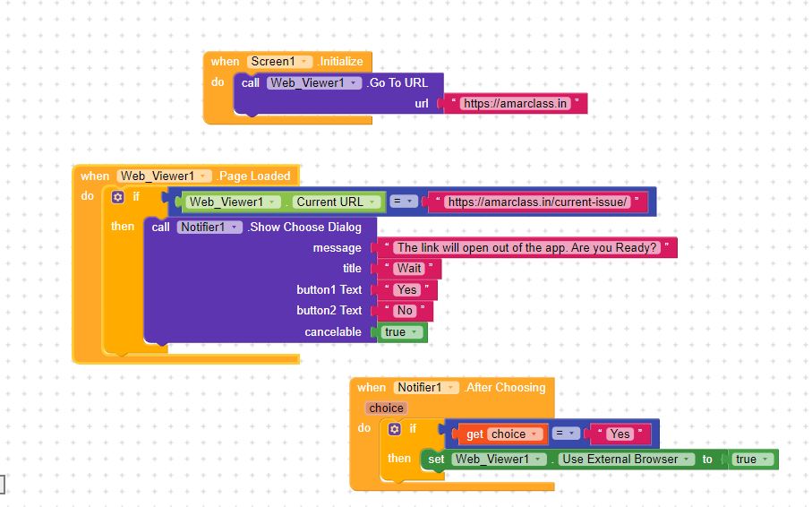Viewport: 812px width, 507px height.
Task: Edit the https://amarclass.in URL text field
Action: 516,104
